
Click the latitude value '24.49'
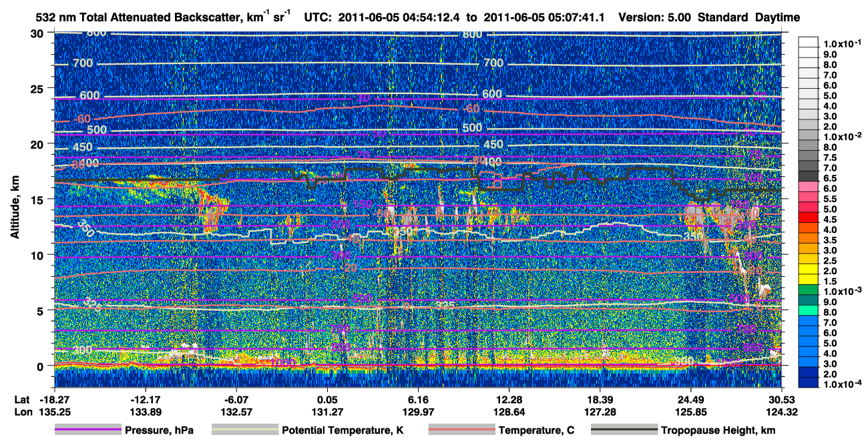tap(691, 400)
